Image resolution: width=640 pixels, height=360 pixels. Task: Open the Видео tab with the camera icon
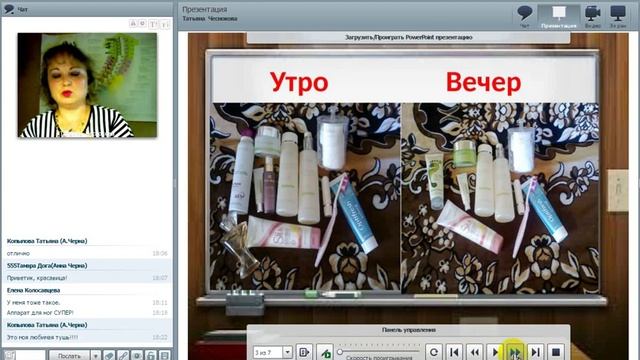[593, 16]
